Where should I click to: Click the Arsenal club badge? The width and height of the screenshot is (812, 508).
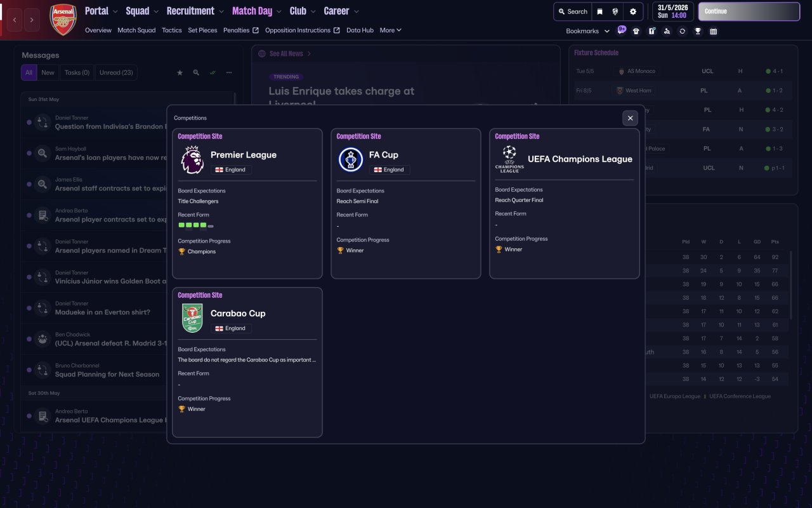63,20
